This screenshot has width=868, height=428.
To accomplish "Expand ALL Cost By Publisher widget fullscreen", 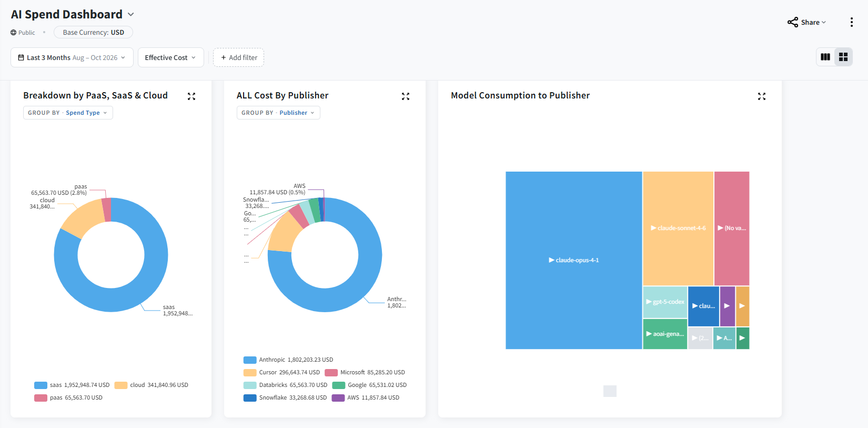I will click(406, 96).
